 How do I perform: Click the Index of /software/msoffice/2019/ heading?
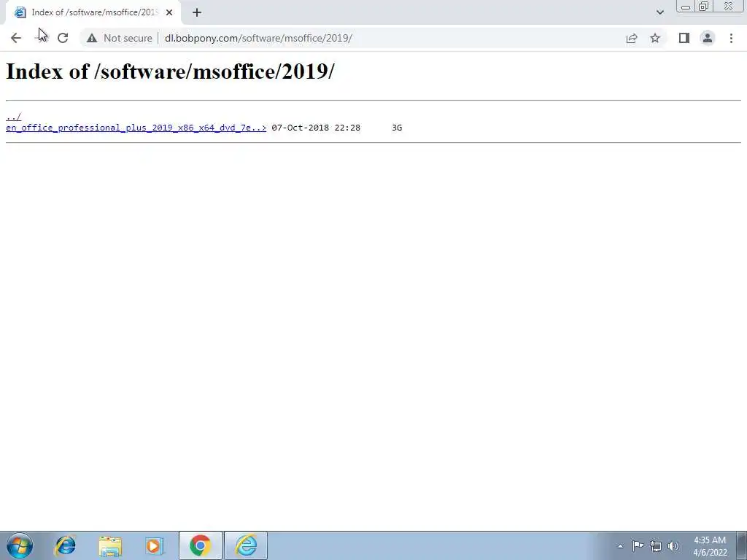click(170, 71)
